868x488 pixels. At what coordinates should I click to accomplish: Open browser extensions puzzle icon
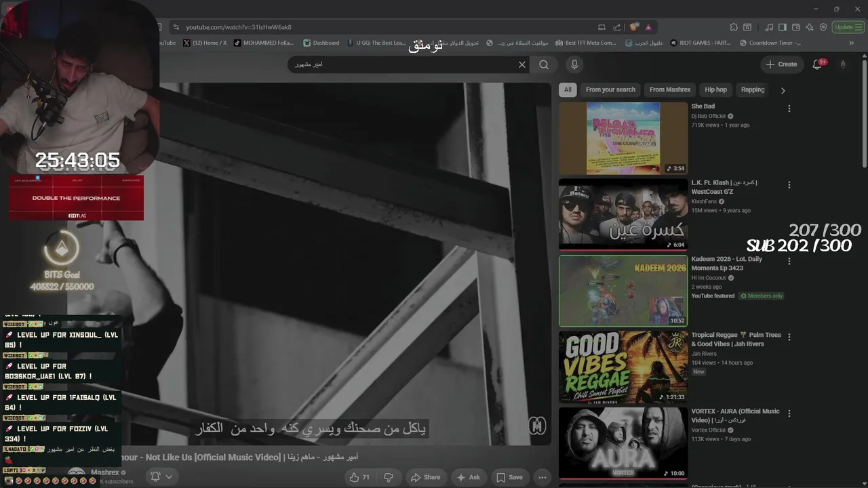(x=734, y=27)
